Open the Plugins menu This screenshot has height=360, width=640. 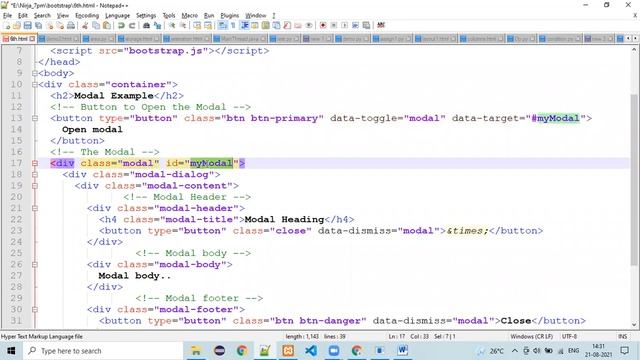coord(229,16)
